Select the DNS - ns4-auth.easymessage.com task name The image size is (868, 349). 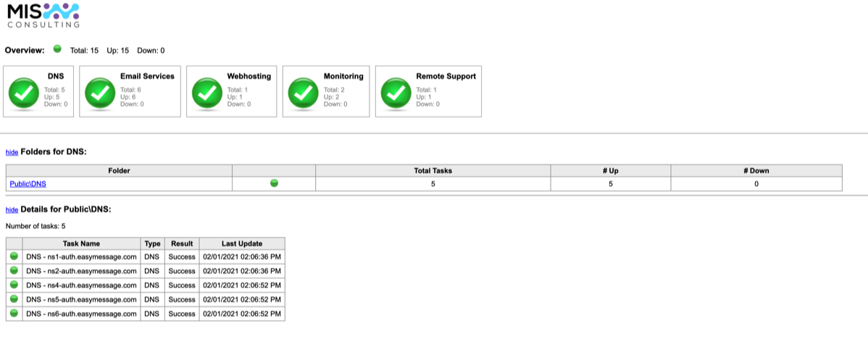tap(81, 285)
